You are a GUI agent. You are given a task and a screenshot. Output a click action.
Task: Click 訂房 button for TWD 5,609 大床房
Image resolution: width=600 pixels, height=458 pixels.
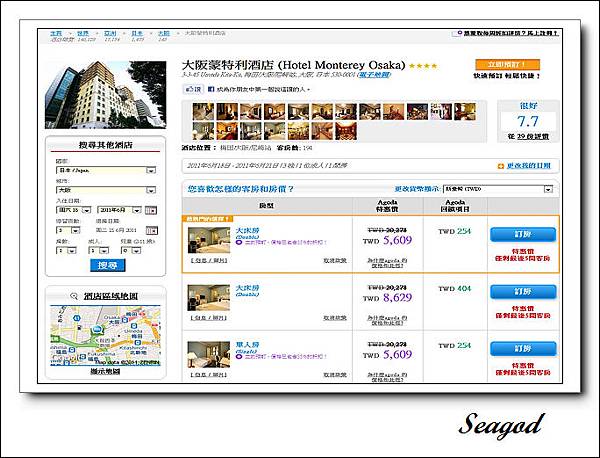tap(523, 234)
